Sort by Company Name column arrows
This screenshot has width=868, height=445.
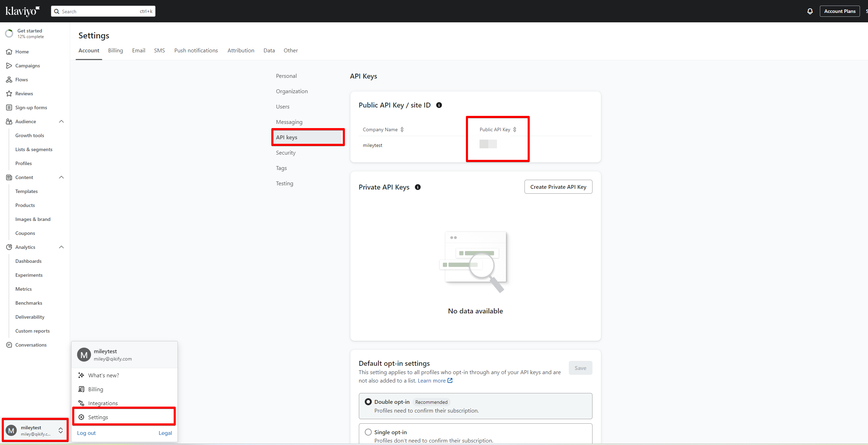[402, 129]
